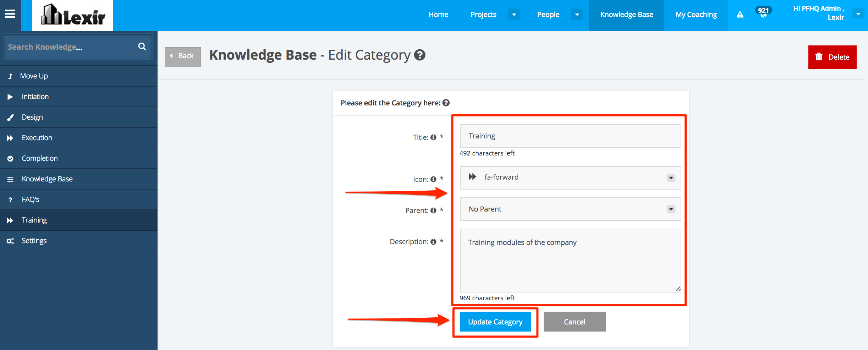Viewport: 868px width, 350px height.
Task: Click the Completion checkmark icon in sidebar
Action: 10,159
